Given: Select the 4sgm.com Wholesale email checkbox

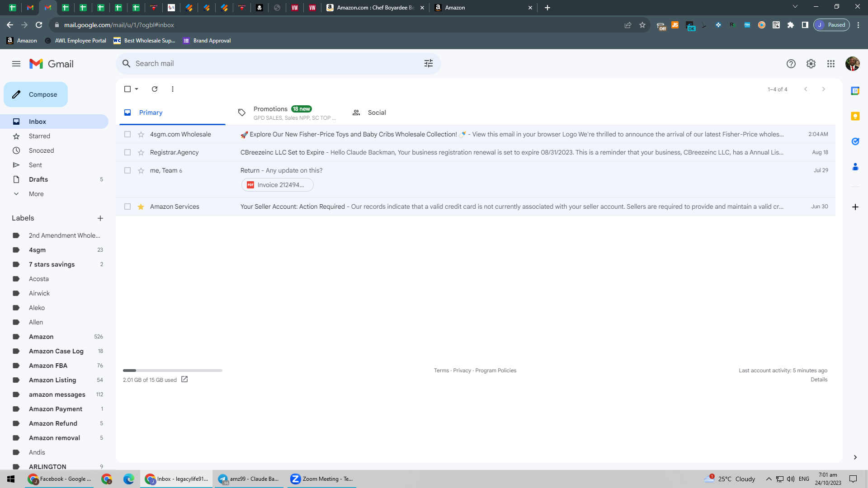Looking at the screenshot, I should pos(127,134).
